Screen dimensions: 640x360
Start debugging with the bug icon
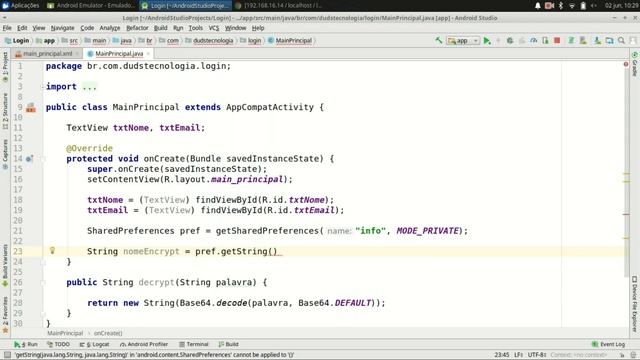pyautogui.click(x=510, y=40)
